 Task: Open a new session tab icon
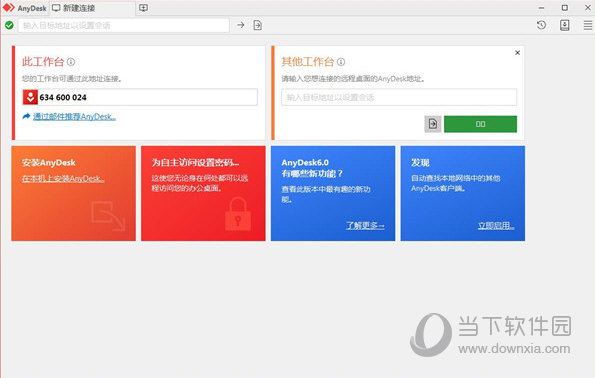point(143,8)
